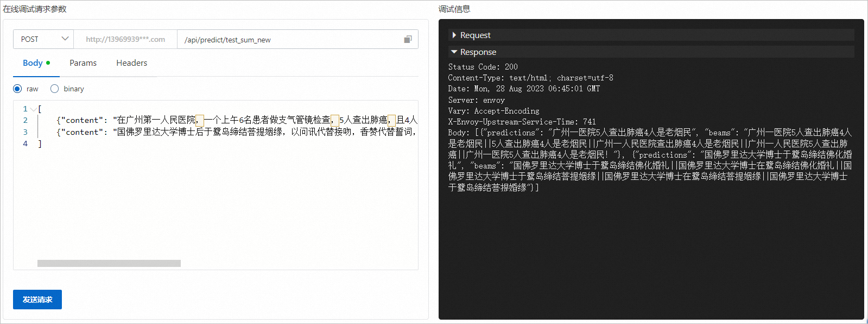Select the binary body format radio button
The width and height of the screenshot is (868, 324).
coord(54,89)
